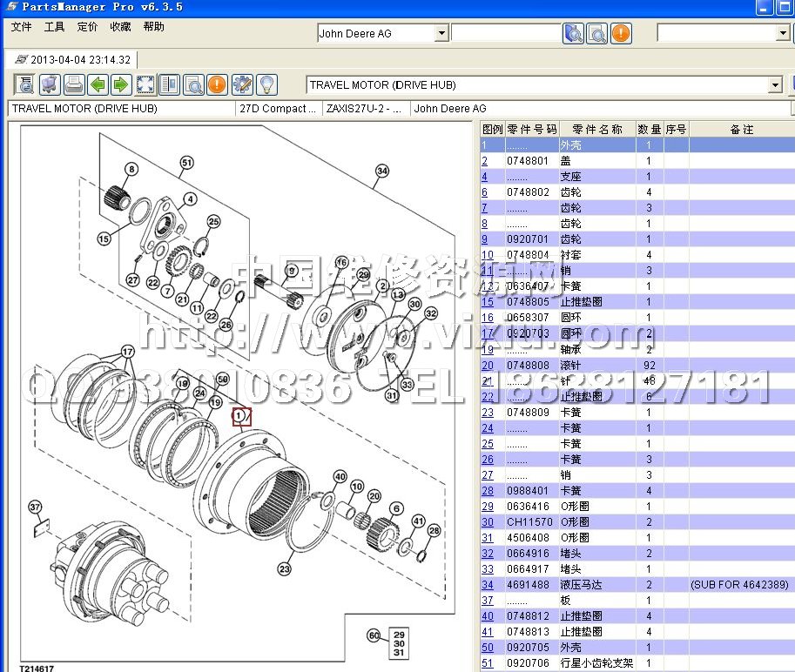Click the empty search field beside John Deere AG
The image size is (795, 672).
[x=505, y=34]
